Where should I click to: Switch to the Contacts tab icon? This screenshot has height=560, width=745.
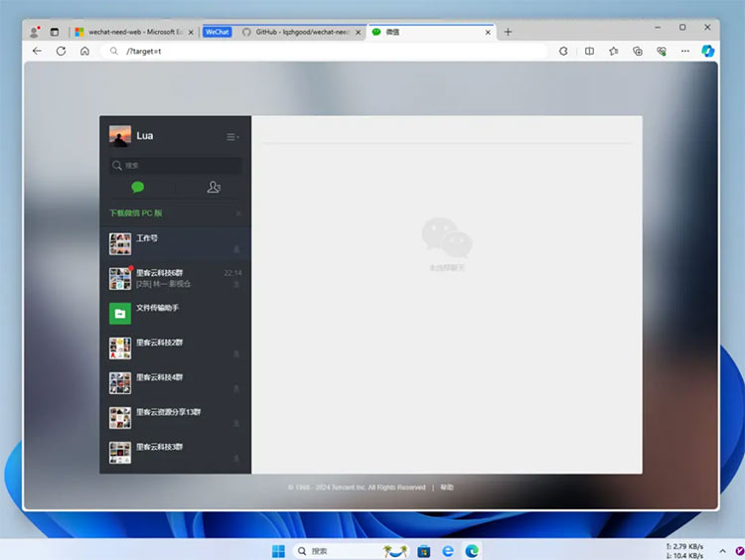tap(214, 187)
